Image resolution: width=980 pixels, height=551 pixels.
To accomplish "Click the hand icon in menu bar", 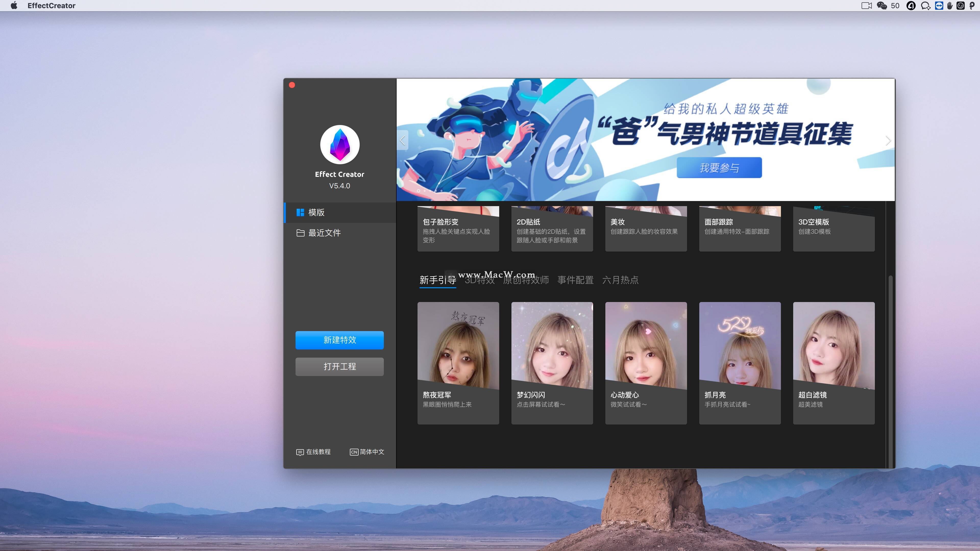I will [x=950, y=5].
